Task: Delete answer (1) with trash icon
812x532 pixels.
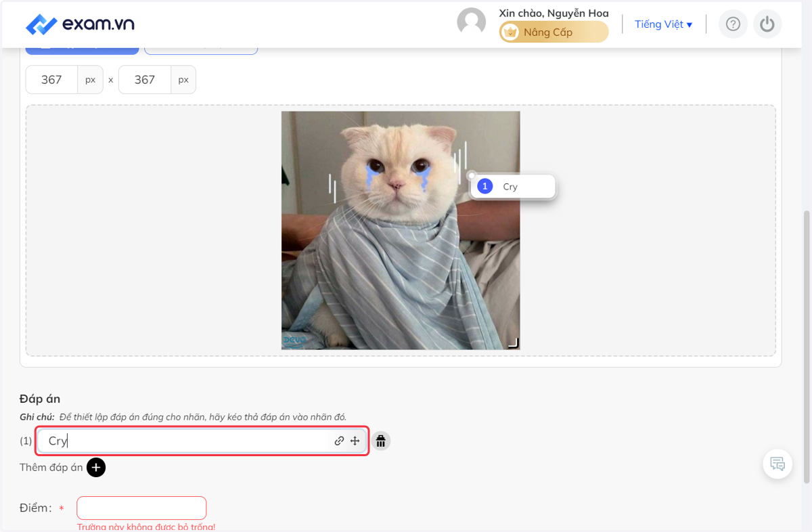Action: coord(381,441)
